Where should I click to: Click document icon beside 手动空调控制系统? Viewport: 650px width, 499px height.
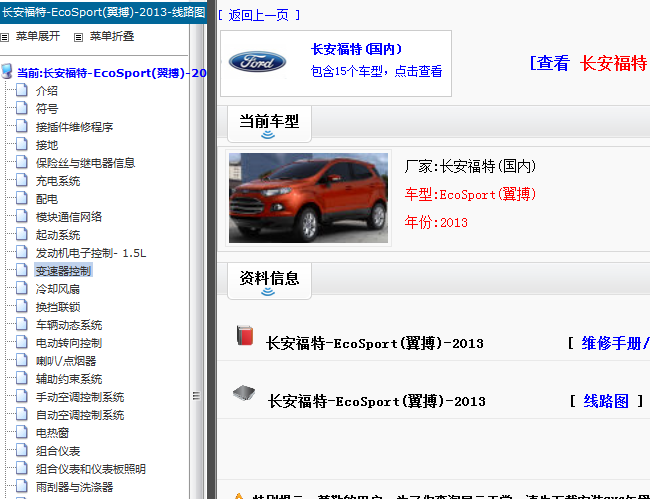coord(22,396)
